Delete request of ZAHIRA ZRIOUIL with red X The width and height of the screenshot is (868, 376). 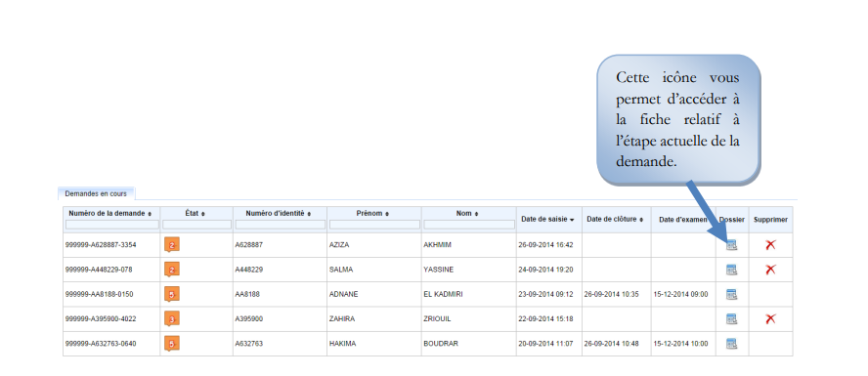770,318
